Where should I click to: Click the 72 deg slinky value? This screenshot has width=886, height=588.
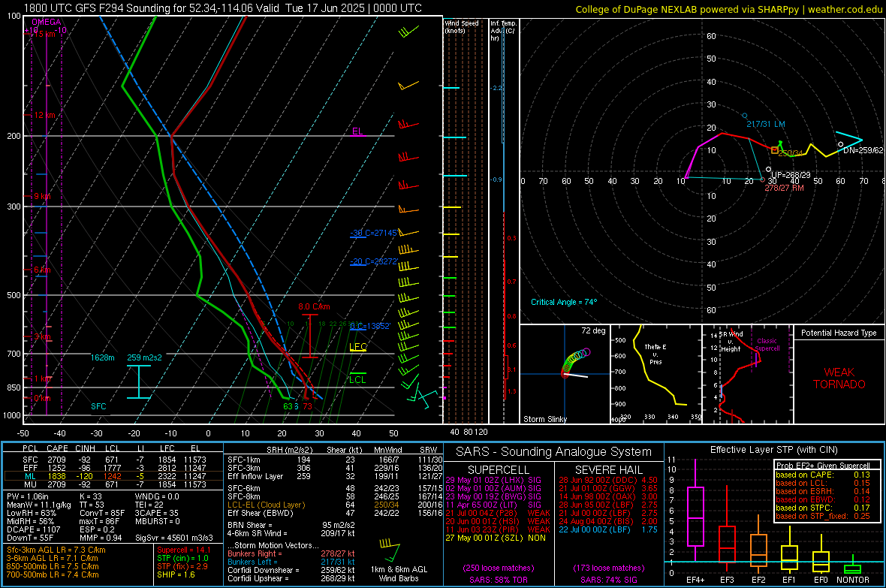(x=593, y=330)
